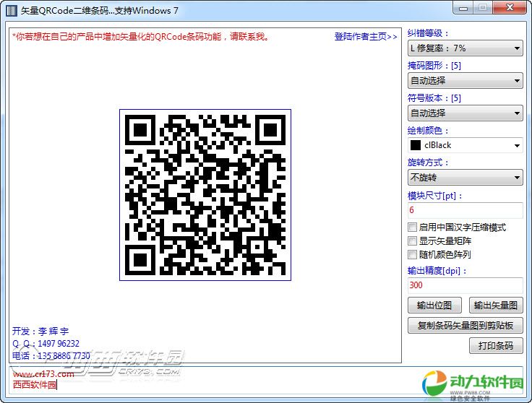Enable Chinese character compression mode checkbox
Viewport: 532px width, 403px height.
coord(413,227)
